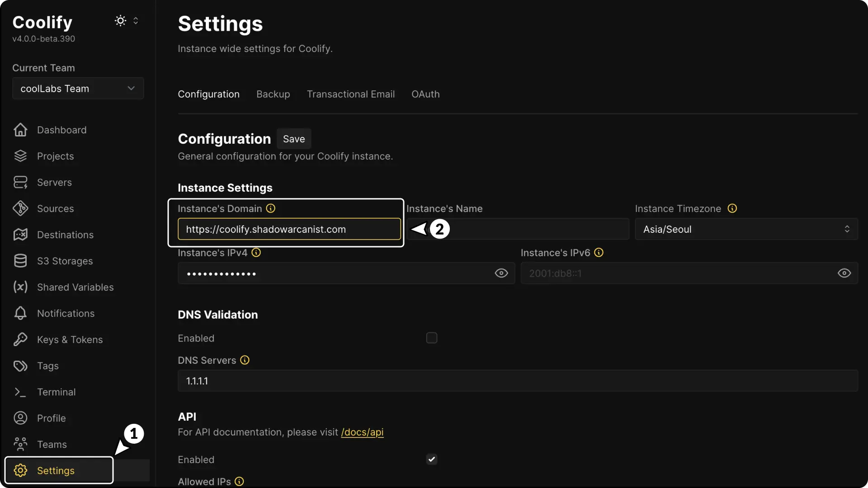Click the Terminal prompt icon
868x488 pixels.
click(20, 392)
